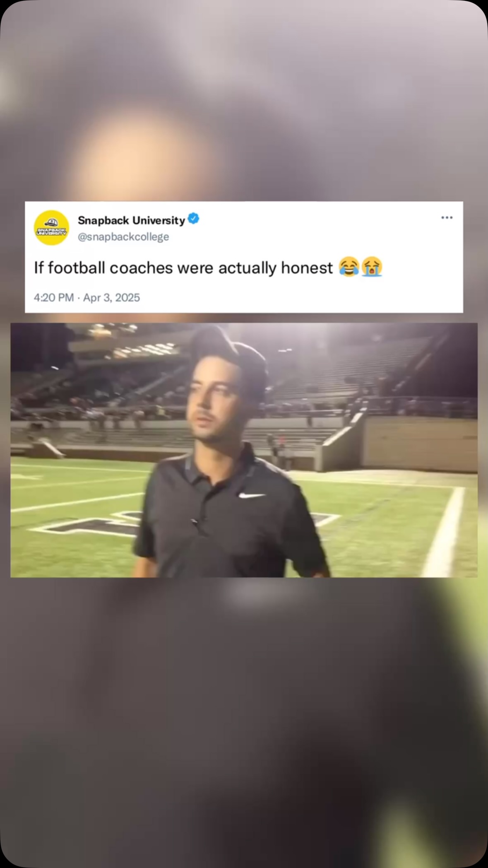Tap the Nike swoosh on the shirt
The image size is (488, 868).
251,495
